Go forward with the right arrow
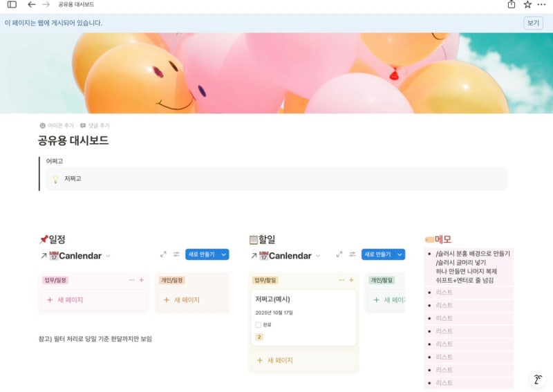Image resolution: width=553 pixels, height=392 pixels. click(x=46, y=5)
